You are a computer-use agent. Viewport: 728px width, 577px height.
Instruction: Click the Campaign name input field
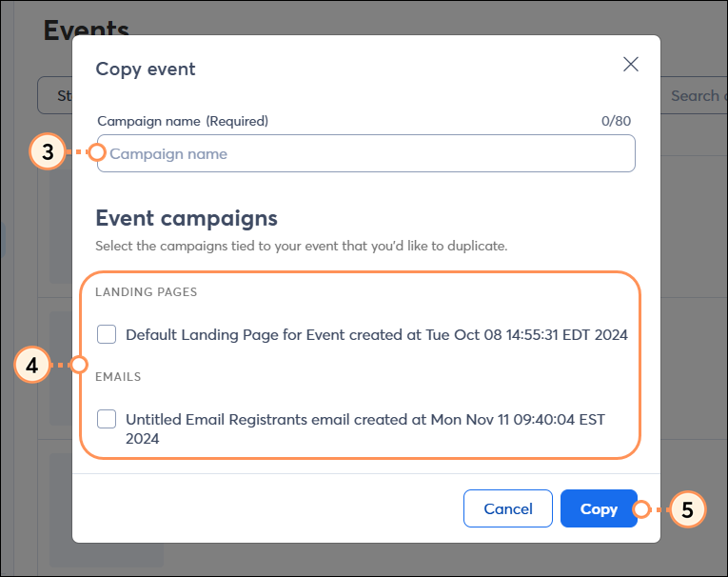[x=365, y=153]
